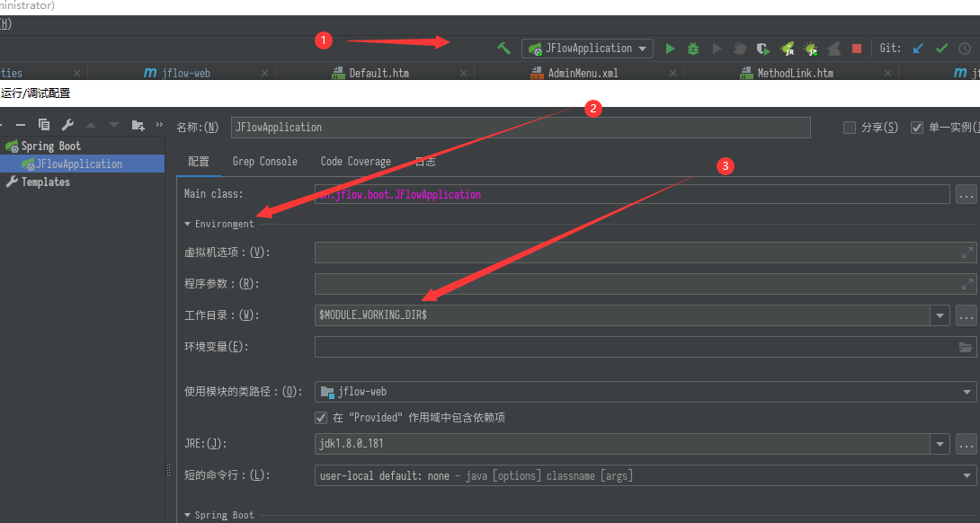Close the MethodLink.htm editor tab
Image resolution: width=980 pixels, height=523 pixels.
click(x=887, y=73)
